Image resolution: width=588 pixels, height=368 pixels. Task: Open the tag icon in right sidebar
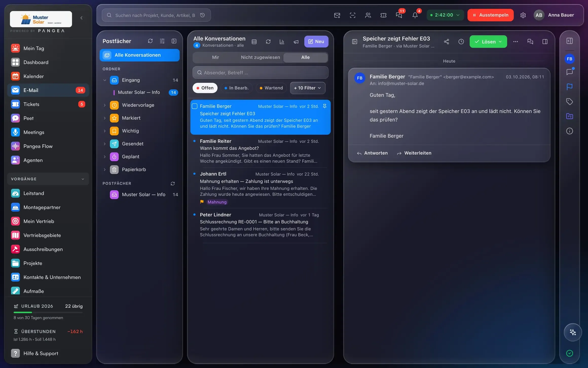click(x=569, y=102)
